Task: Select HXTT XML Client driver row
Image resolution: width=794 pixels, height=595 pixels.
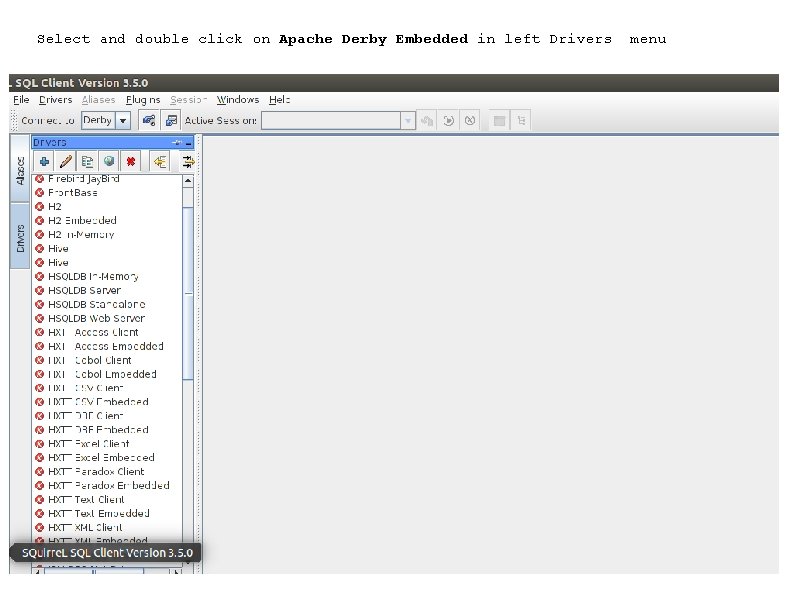Action: coord(107,527)
